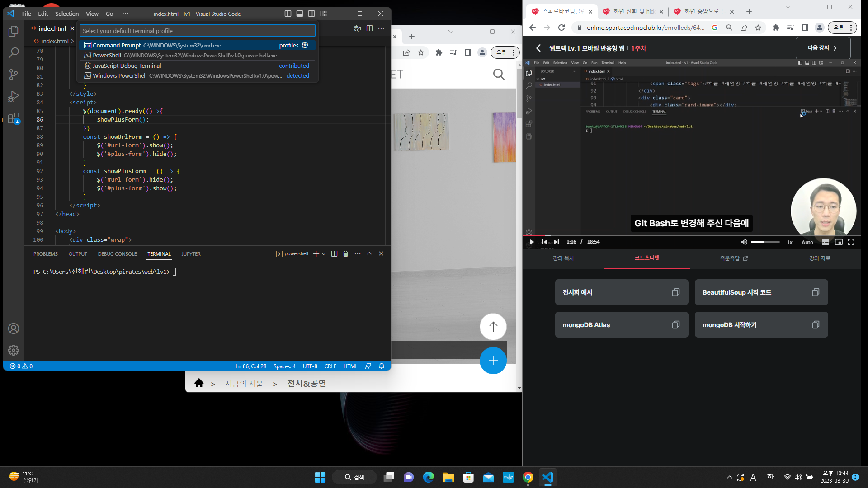Reload the Sparta coding club page
The width and height of the screenshot is (868, 488).
coord(561,28)
